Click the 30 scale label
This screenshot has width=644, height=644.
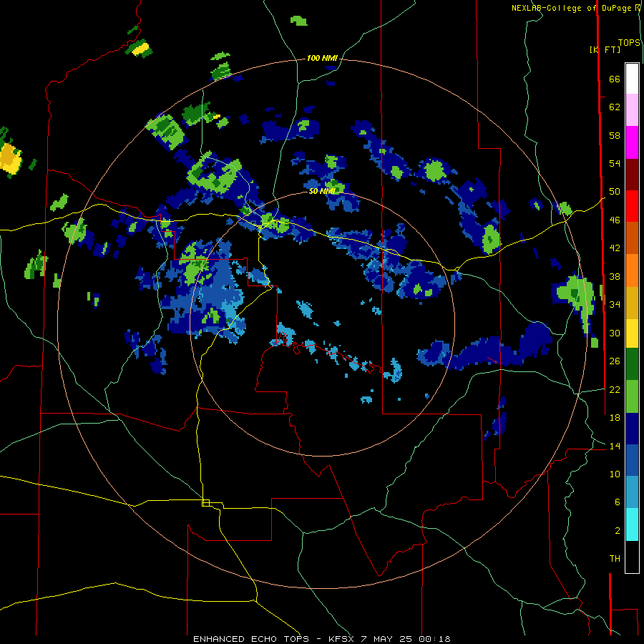[615, 333]
